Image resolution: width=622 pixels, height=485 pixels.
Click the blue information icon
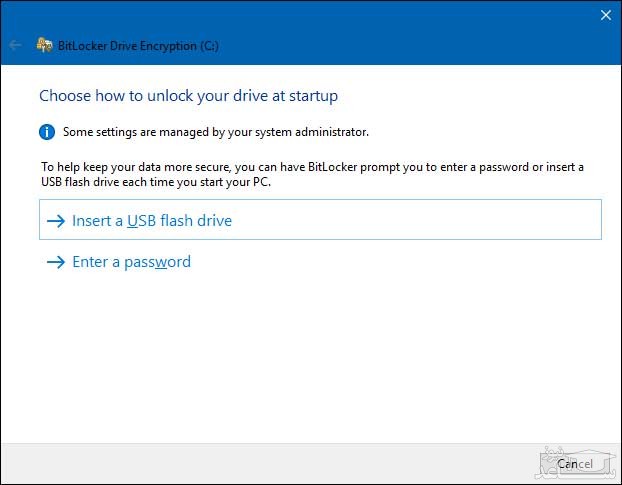pyautogui.click(x=47, y=132)
